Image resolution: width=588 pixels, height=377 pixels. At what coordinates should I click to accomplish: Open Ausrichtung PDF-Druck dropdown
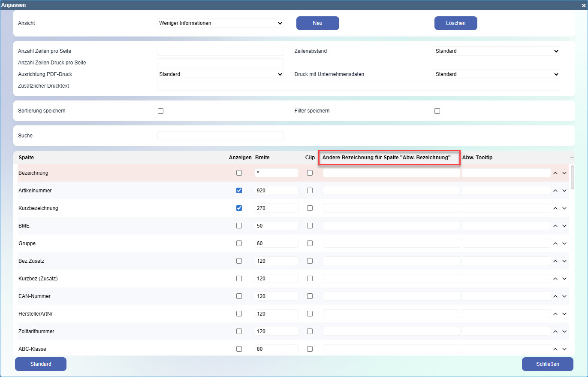point(220,74)
